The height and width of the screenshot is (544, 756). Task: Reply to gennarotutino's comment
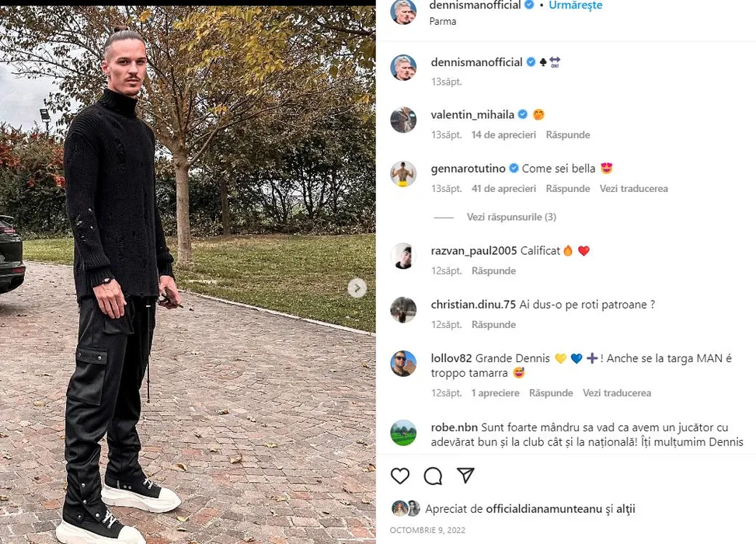[x=567, y=189]
